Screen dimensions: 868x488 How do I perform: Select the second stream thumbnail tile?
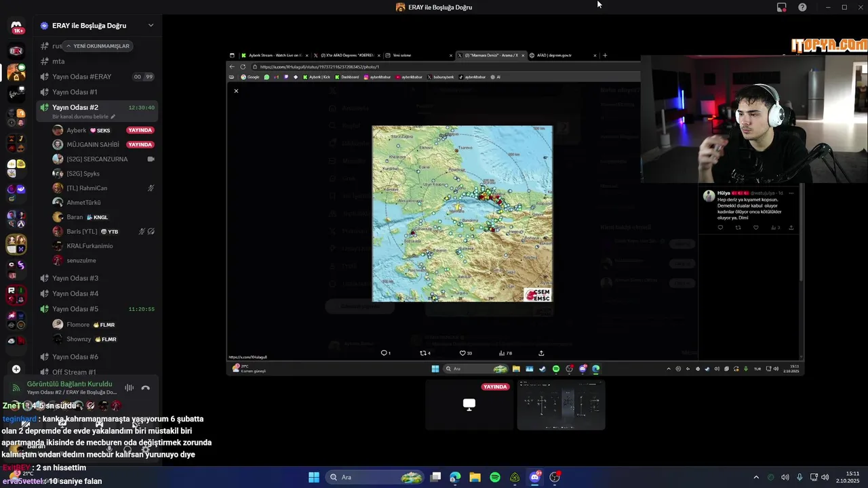561,405
